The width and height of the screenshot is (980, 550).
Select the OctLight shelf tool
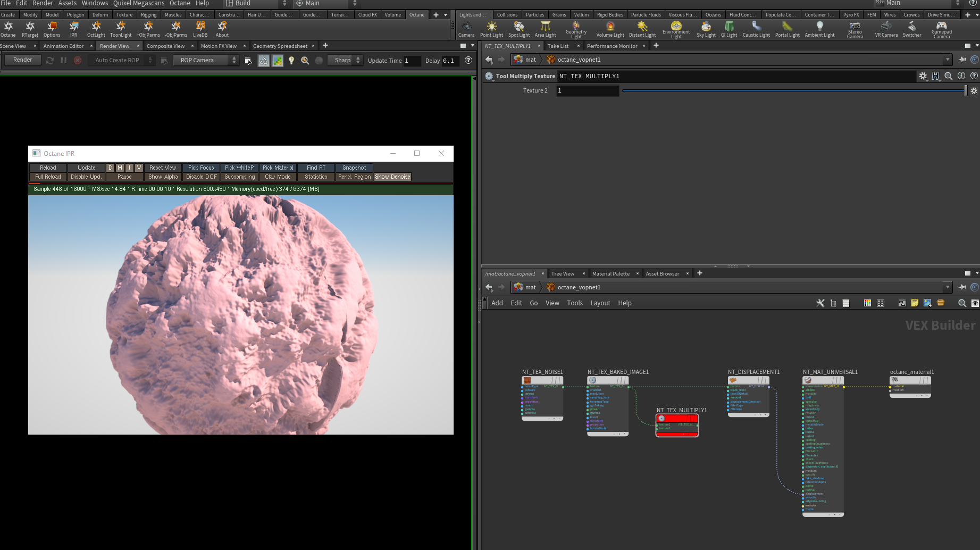(96, 27)
